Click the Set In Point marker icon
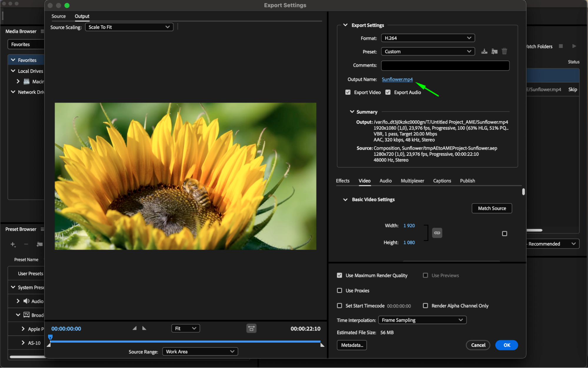588x368 pixels. tap(134, 328)
